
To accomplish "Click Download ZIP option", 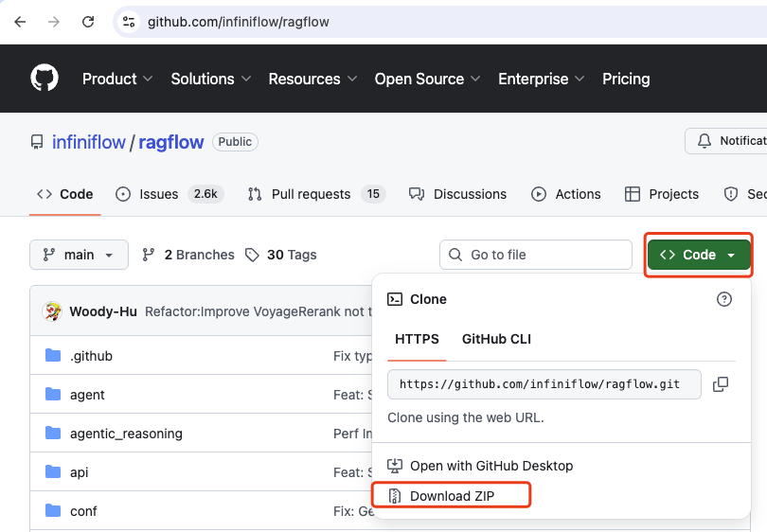I will click(x=452, y=496).
